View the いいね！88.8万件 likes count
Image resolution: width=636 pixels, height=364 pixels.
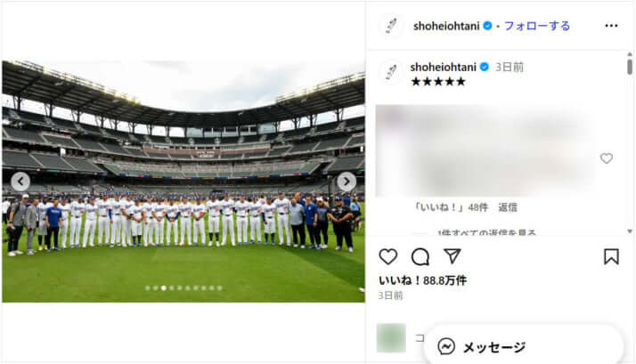point(422,280)
